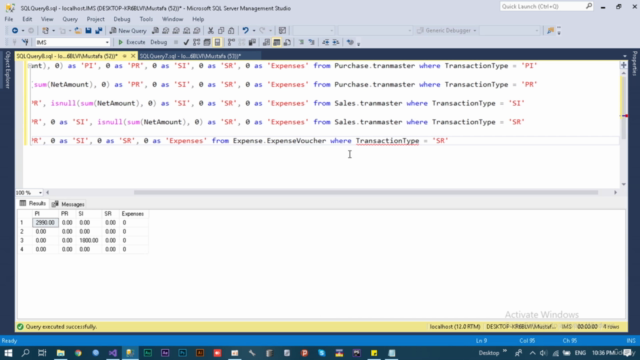Open the Query menu

coord(70,19)
